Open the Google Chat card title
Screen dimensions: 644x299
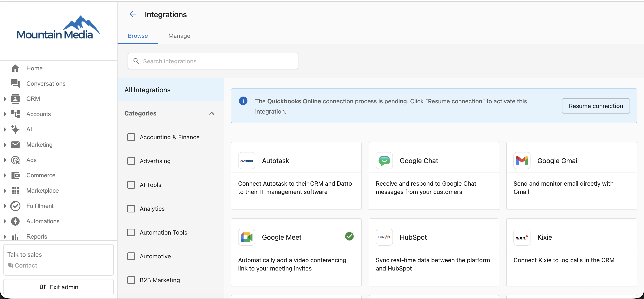point(419,161)
